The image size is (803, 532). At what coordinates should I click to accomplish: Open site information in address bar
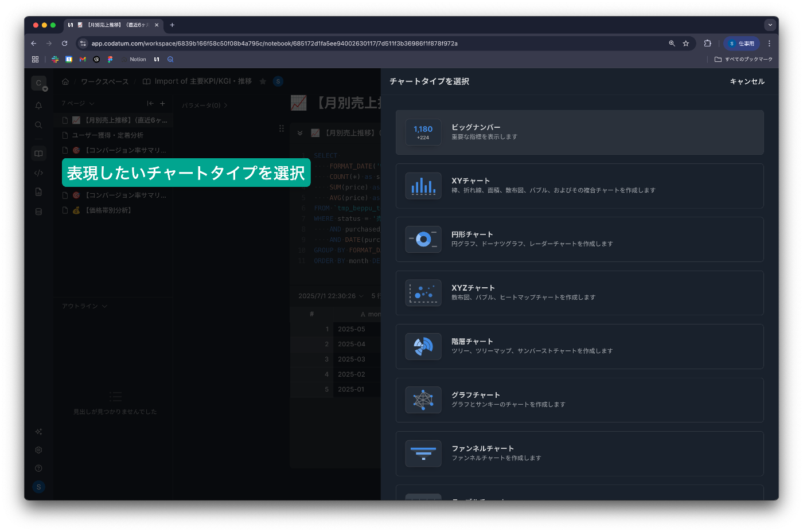[83, 44]
